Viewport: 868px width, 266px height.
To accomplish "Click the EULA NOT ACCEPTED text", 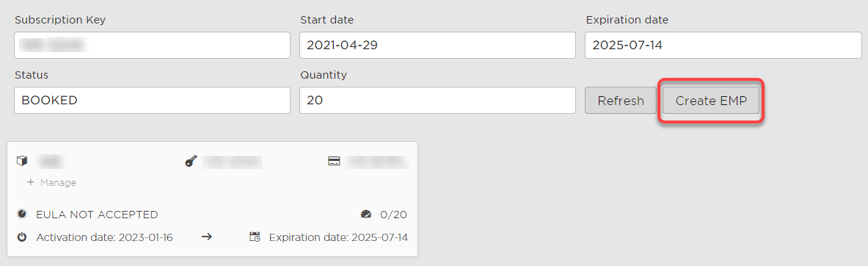I will pos(97,215).
